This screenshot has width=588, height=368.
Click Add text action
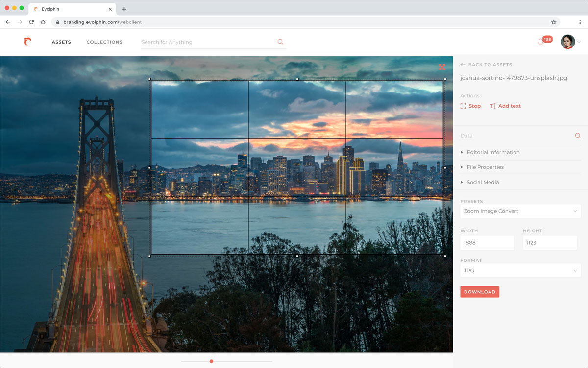tap(505, 106)
